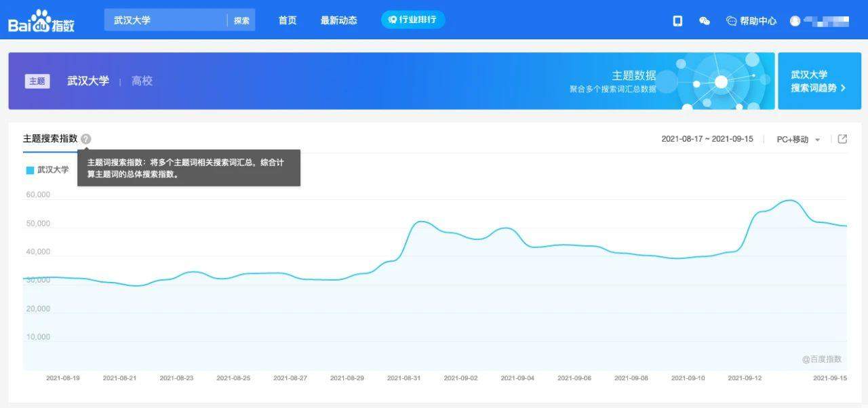Click the 主题 tag label in banner
Viewport: 868px width, 408px height.
click(37, 81)
